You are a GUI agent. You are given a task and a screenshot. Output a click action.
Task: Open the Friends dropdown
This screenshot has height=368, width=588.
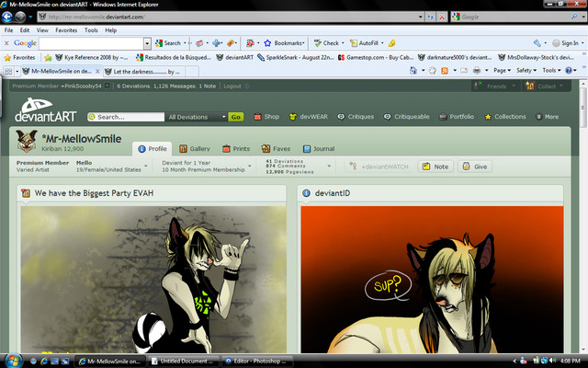tap(495, 86)
